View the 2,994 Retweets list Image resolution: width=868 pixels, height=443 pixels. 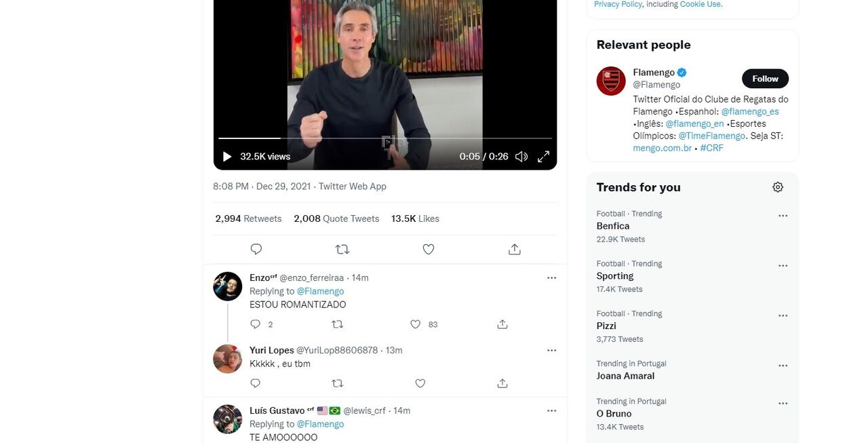click(x=248, y=218)
